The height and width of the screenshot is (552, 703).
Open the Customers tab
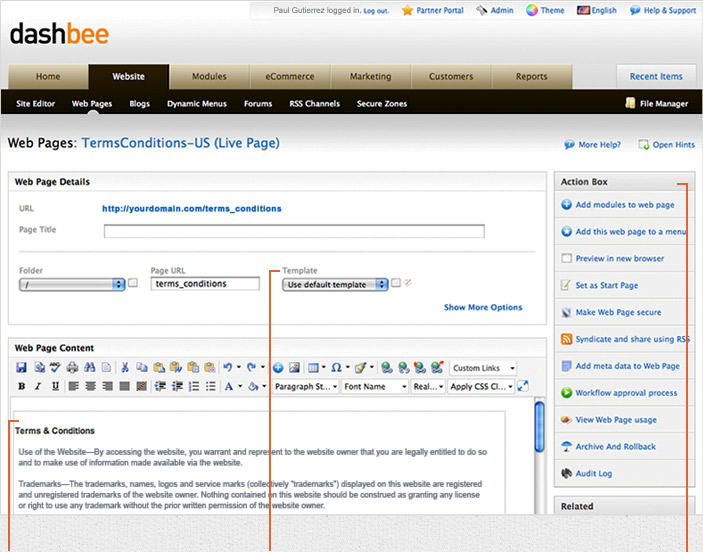(x=451, y=76)
